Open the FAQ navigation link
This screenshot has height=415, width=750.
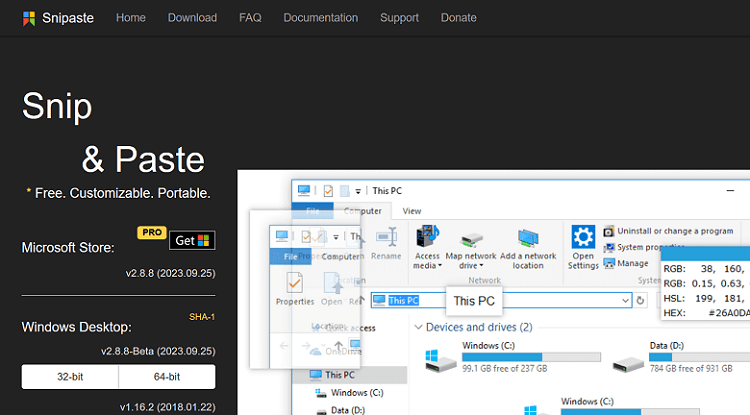point(250,18)
